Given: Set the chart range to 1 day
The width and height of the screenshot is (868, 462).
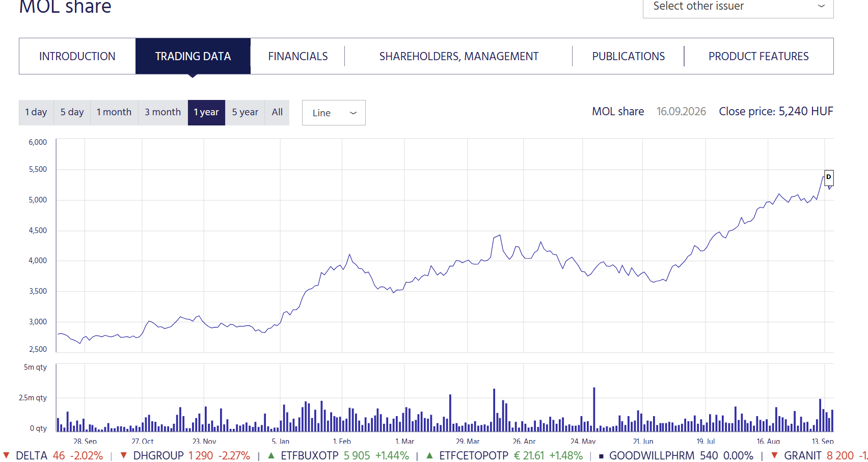Looking at the screenshot, I should click(36, 112).
